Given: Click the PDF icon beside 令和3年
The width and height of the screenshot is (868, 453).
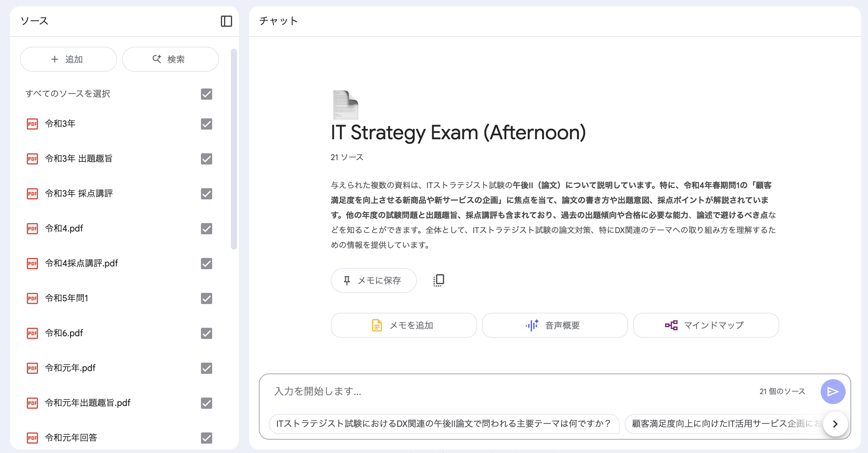Looking at the screenshot, I should [32, 124].
